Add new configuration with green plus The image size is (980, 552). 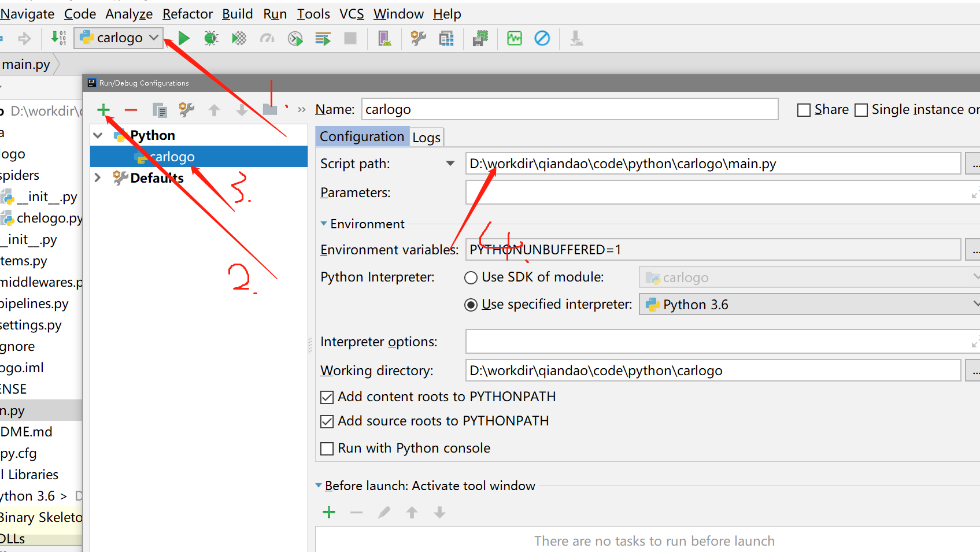click(103, 109)
